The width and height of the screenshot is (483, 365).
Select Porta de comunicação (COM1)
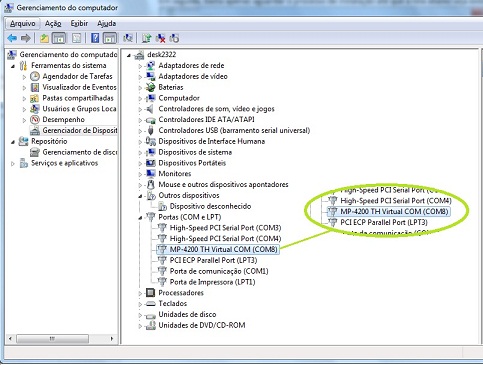[x=219, y=271]
